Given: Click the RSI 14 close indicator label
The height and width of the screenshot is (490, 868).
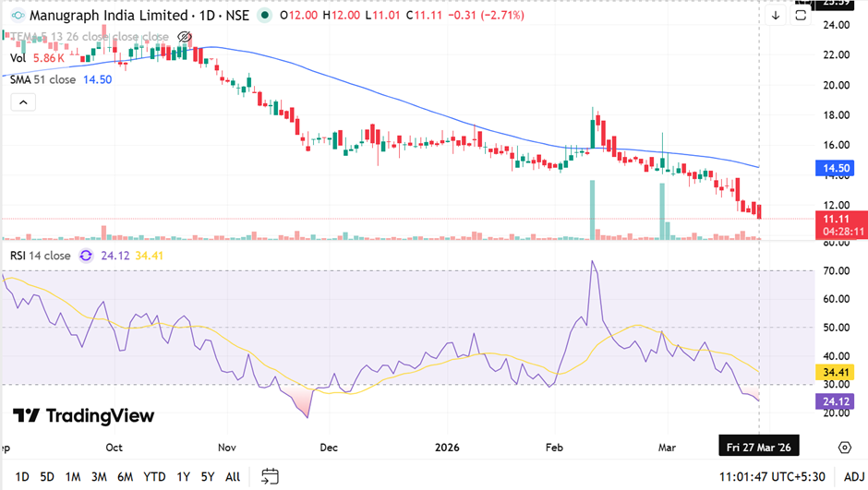Looking at the screenshot, I should pyautogui.click(x=40, y=256).
